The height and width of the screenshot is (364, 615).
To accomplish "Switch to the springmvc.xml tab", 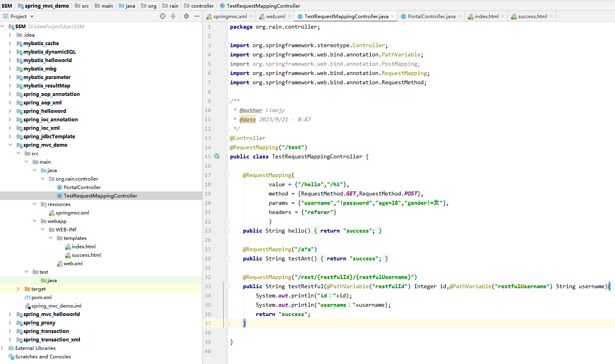I will (x=230, y=17).
